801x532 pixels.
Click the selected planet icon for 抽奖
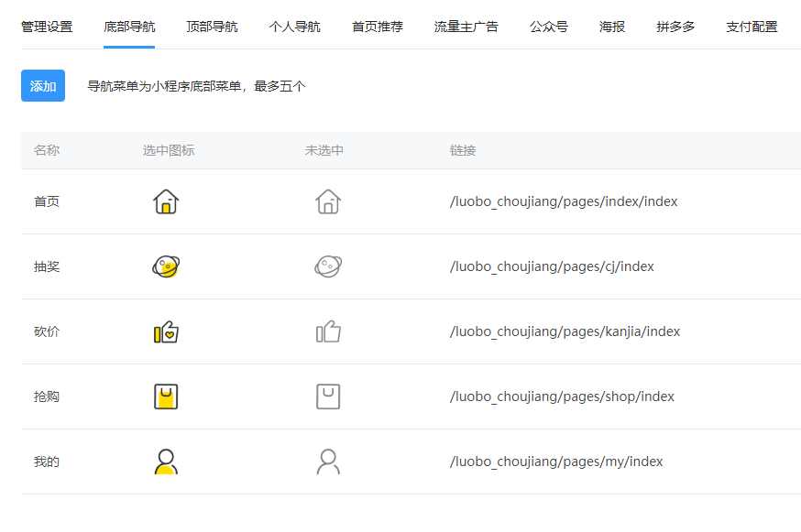(166, 266)
